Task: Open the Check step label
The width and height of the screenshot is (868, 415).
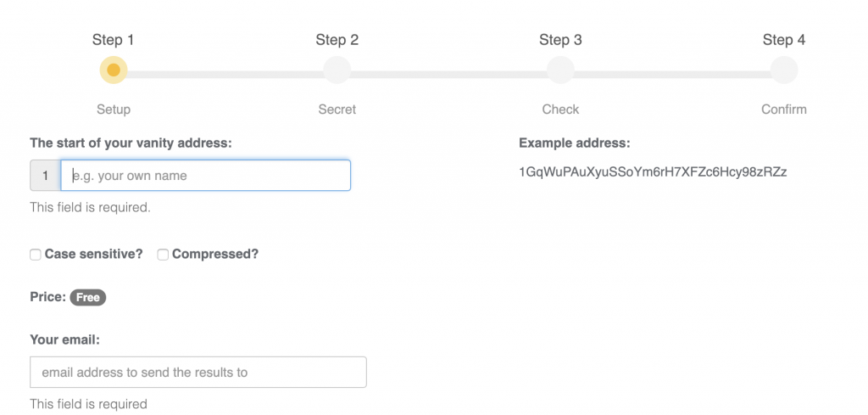Action: (x=561, y=109)
